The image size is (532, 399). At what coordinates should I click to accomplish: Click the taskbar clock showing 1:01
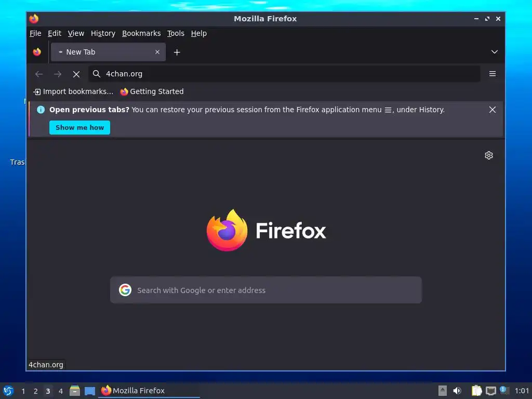(522, 391)
